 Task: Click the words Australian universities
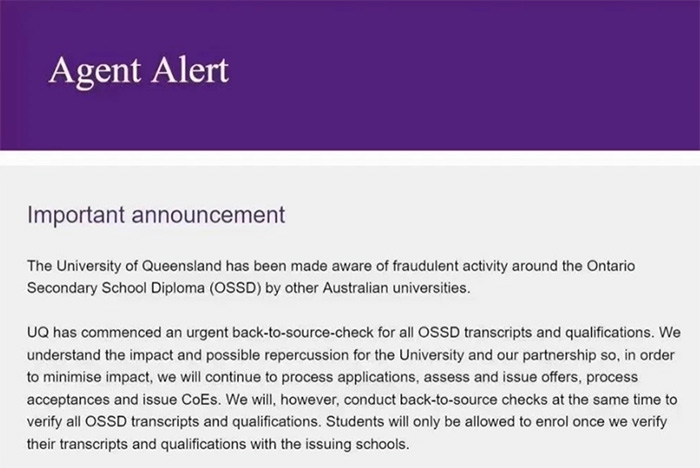tap(396, 288)
